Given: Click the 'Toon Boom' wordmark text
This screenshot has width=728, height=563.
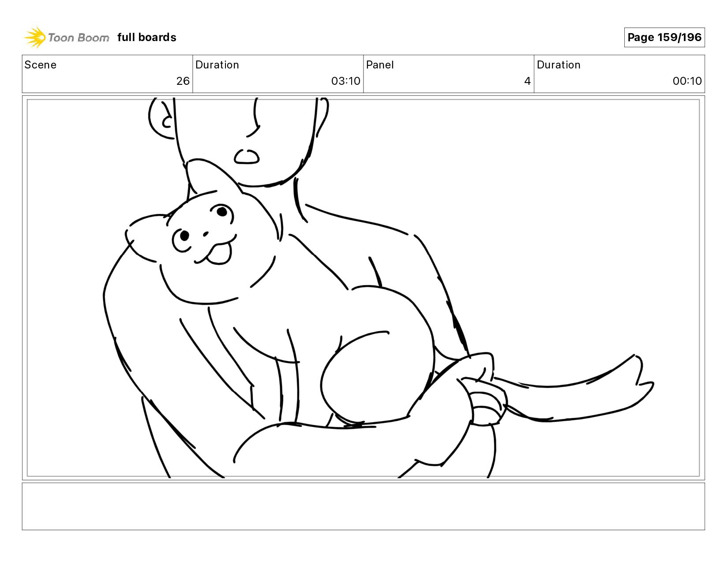Looking at the screenshot, I should [79, 38].
